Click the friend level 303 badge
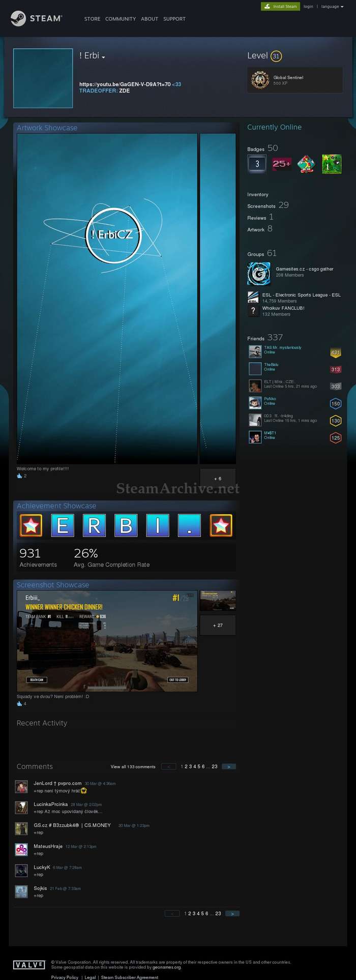Viewport: 356px width, 980px height. pos(336,387)
